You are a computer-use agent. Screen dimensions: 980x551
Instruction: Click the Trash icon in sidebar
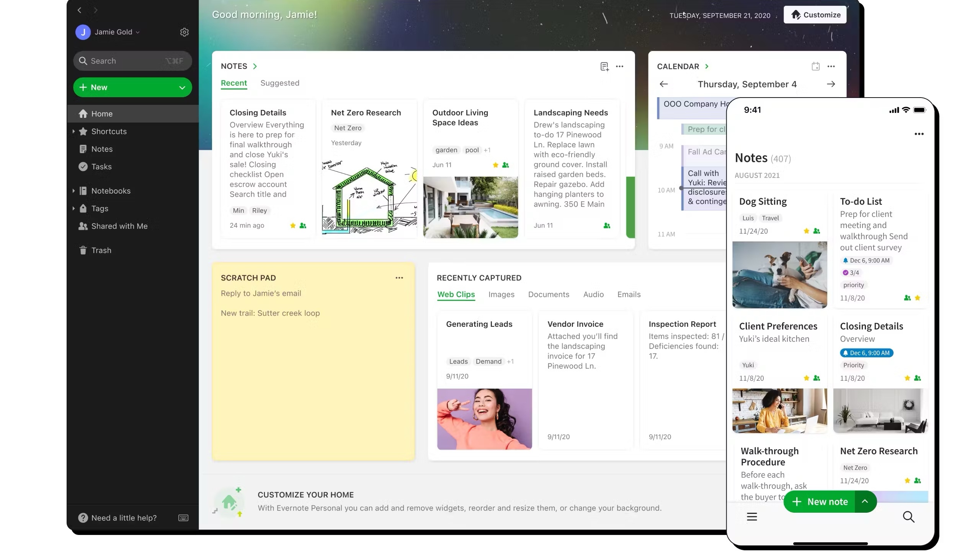(83, 250)
